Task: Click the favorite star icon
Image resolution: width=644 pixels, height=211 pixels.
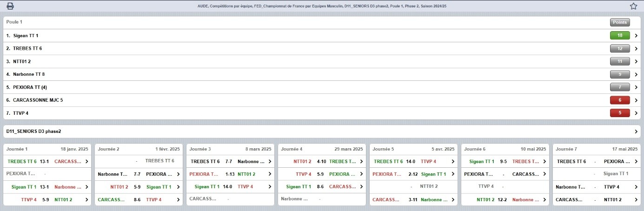Action: coord(633,6)
